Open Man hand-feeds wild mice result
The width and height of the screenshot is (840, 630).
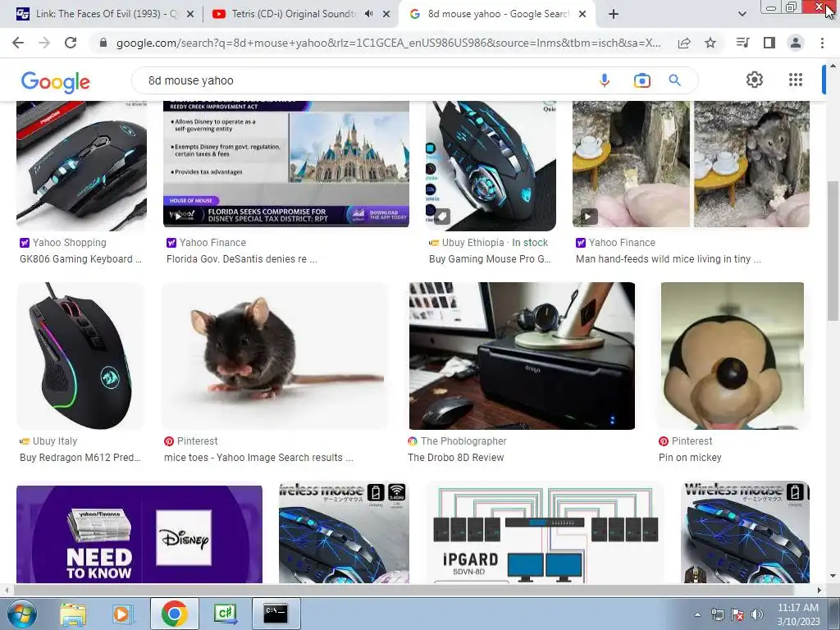click(x=668, y=258)
